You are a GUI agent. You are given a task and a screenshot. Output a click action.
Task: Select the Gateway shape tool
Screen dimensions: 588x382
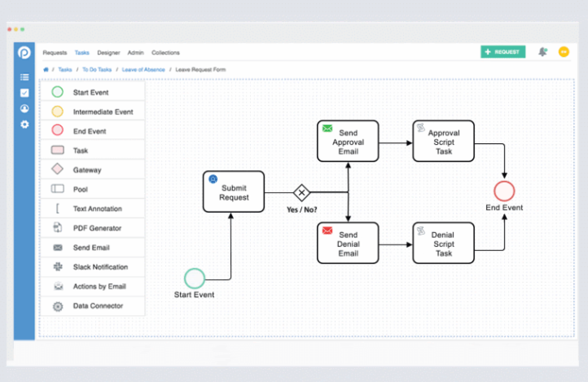pyautogui.click(x=87, y=169)
